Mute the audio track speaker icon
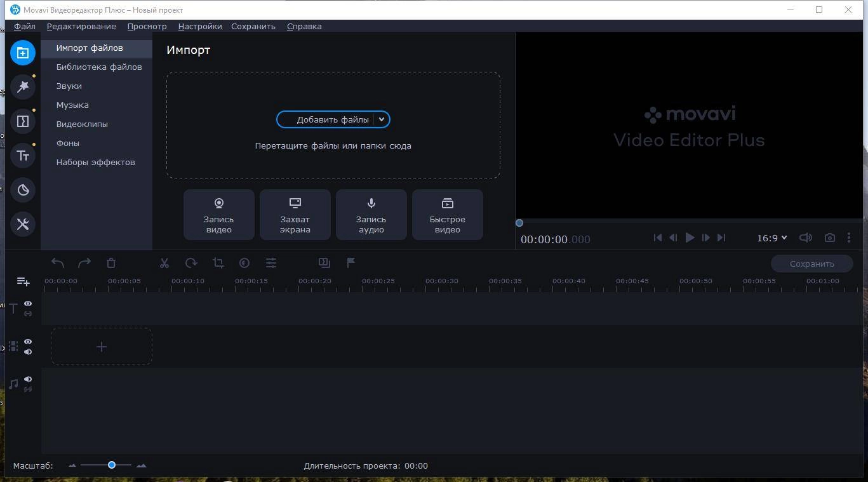868x482 pixels. tap(28, 379)
